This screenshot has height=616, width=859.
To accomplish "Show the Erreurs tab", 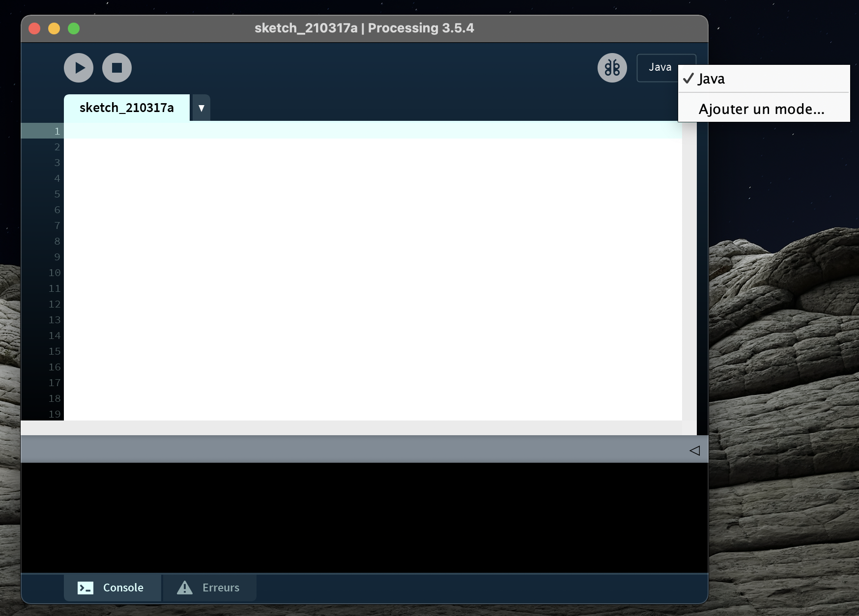I will (209, 588).
